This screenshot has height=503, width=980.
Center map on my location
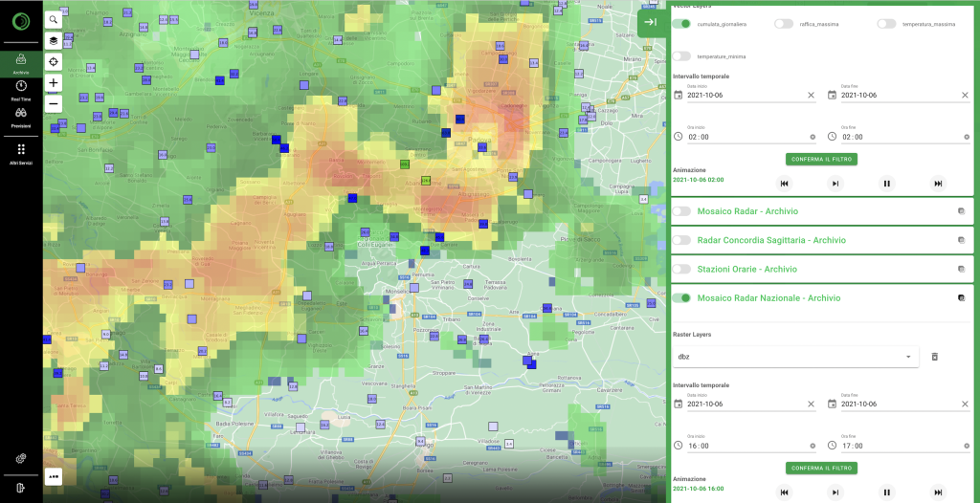pyautogui.click(x=54, y=61)
